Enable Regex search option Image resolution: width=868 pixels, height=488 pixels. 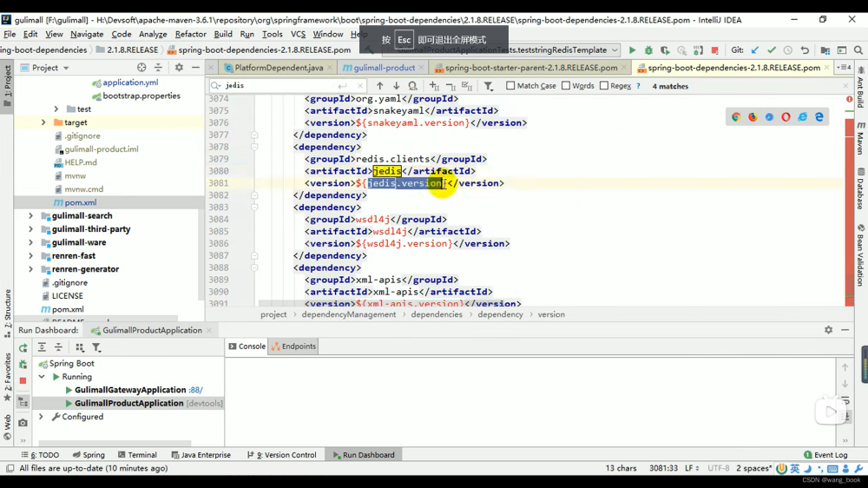pyautogui.click(x=604, y=86)
